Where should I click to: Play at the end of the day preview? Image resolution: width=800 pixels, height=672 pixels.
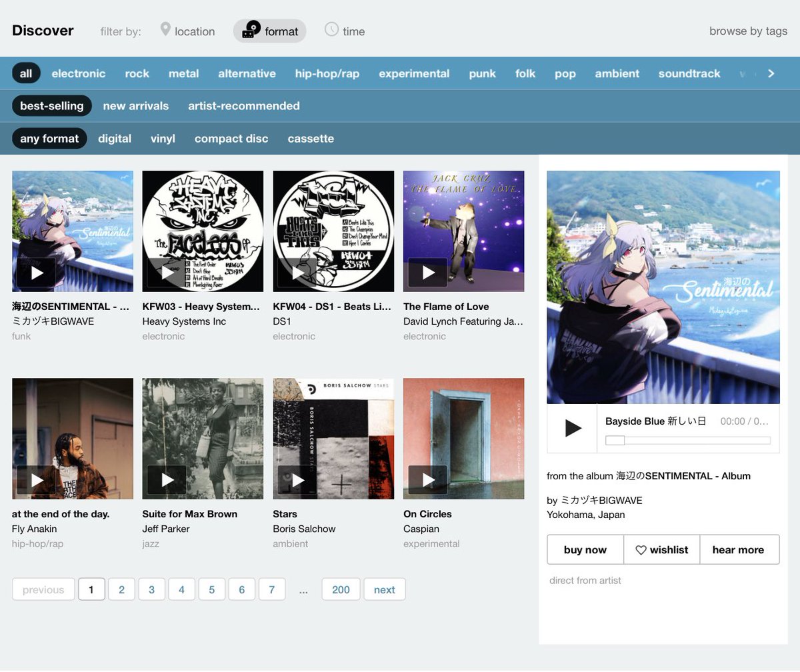36,480
